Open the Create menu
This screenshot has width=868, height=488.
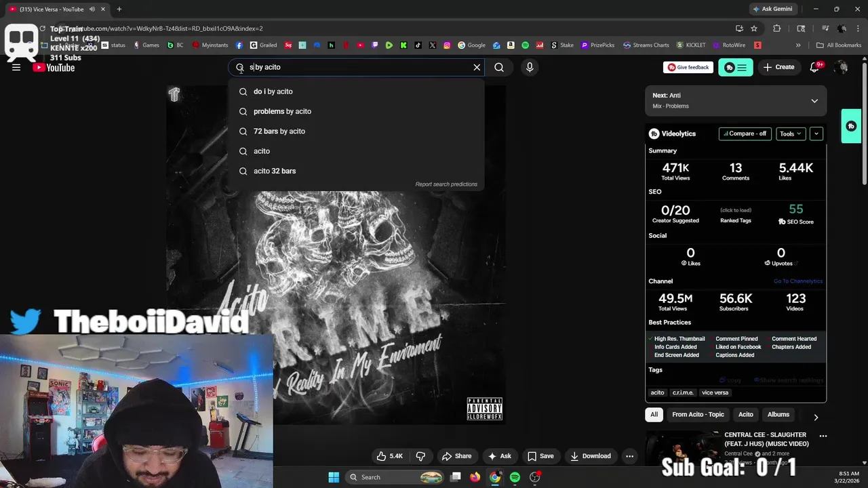tap(778, 67)
